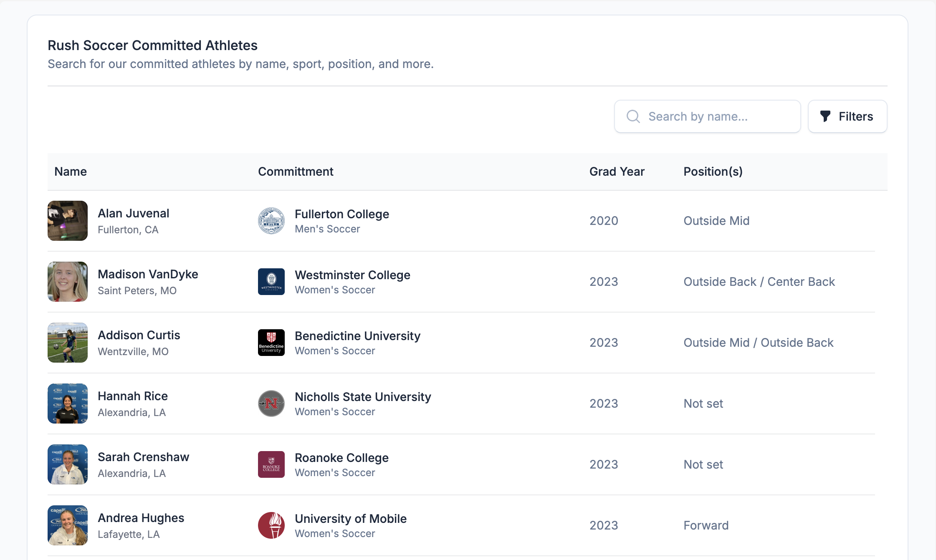Open Andrea Hughes athlete name
The width and height of the screenshot is (936, 560).
141,518
